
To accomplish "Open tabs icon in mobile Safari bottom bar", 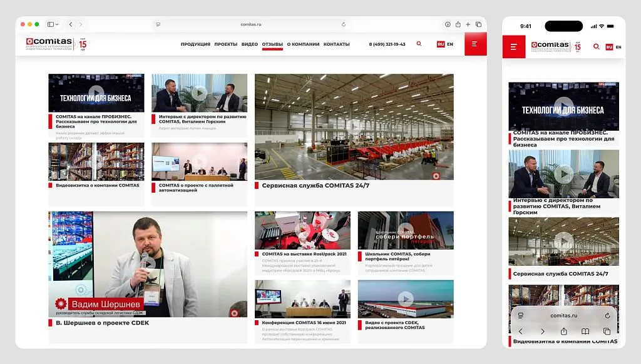I will click(x=607, y=331).
